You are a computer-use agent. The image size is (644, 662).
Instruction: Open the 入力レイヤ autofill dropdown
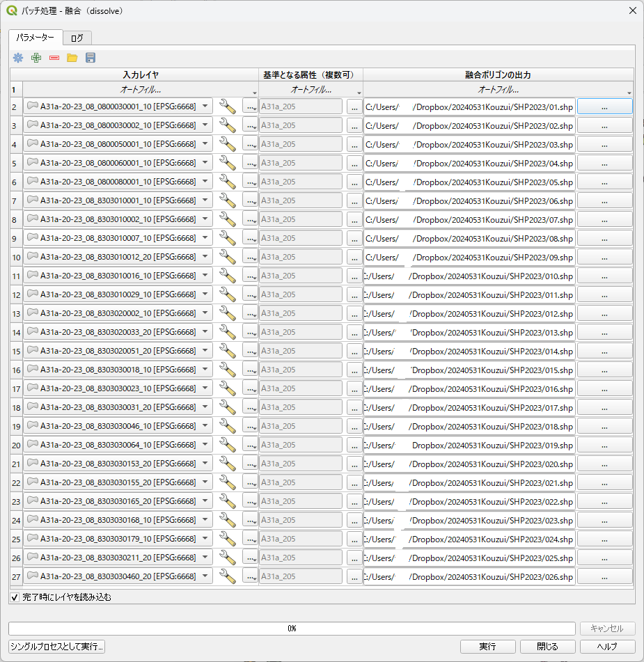(x=141, y=90)
